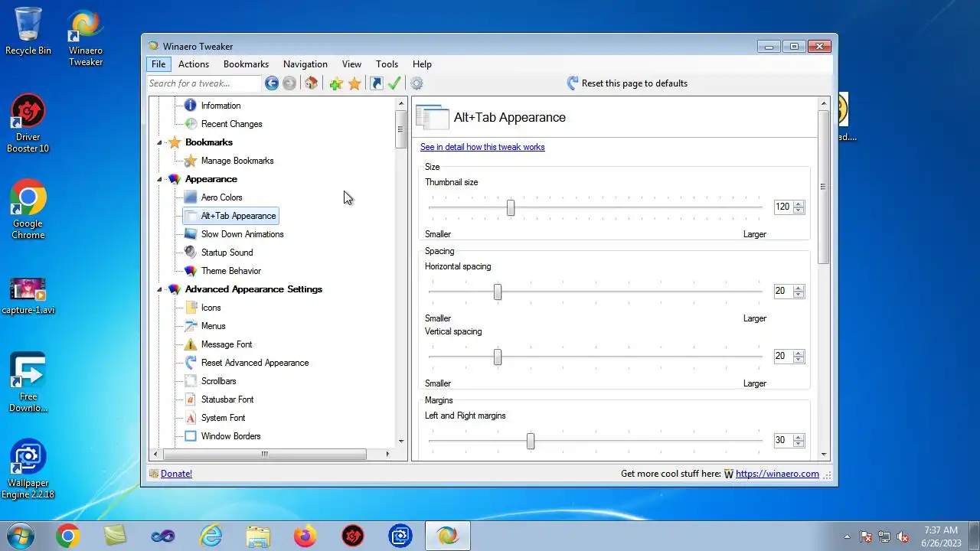Viewport: 980px width, 551px height.
Task: Select Message Font tree item
Action: (x=226, y=344)
